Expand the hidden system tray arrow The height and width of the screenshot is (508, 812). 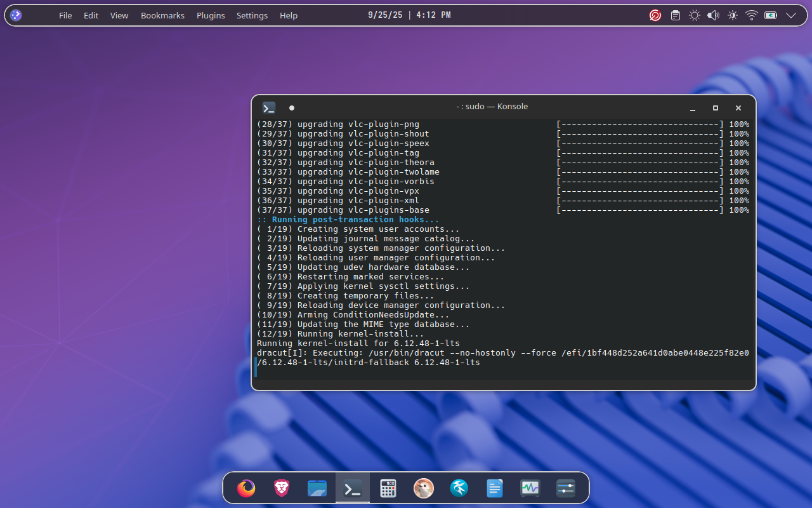(790, 15)
